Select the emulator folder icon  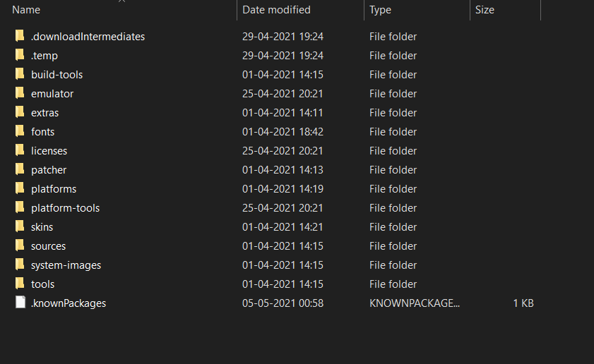pos(20,93)
